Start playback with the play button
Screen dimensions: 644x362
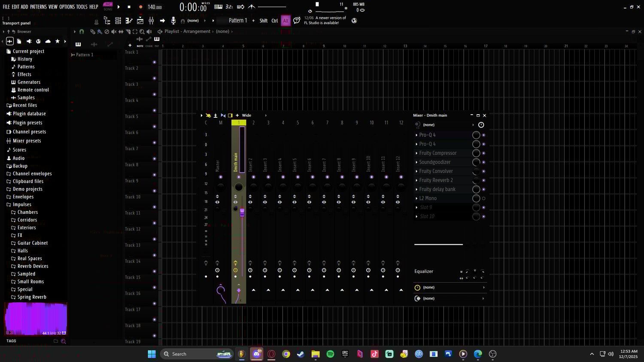coord(118,7)
